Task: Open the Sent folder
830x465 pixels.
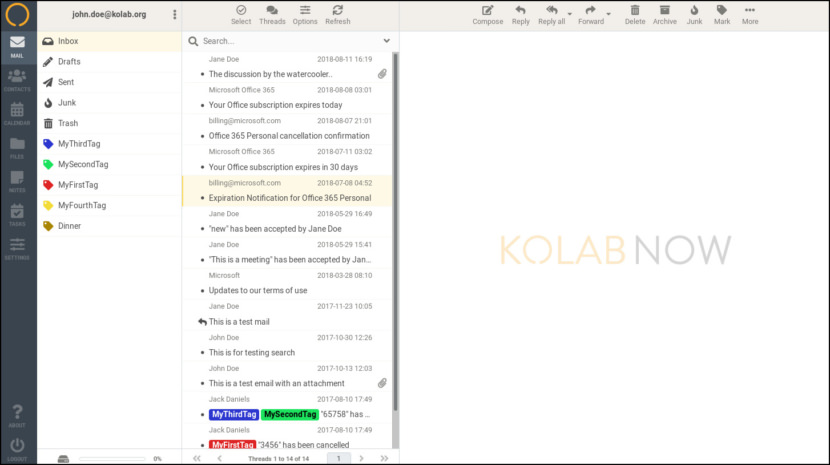Action: pos(110,82)
